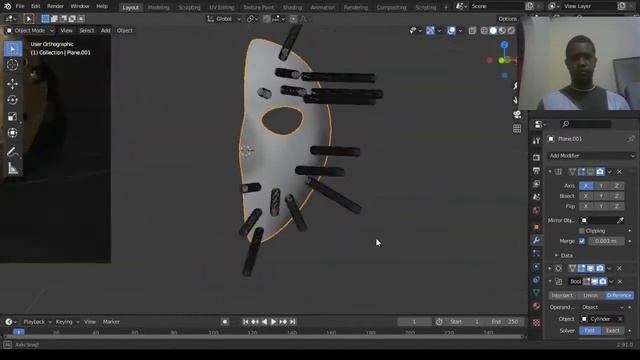This screenshot has width=640, height=360.
Task: Open the World properties tab
Action: tap(536, 210)
